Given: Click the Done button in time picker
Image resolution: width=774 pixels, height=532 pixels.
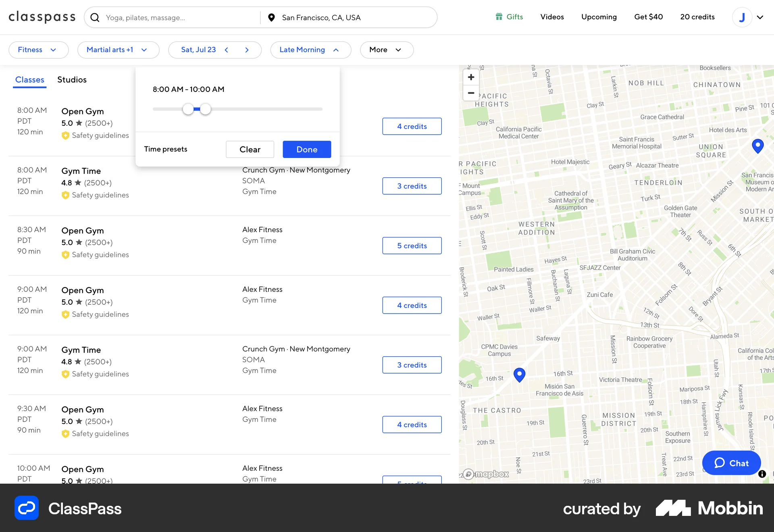Looking at the screenshot, I should (306, 149).
